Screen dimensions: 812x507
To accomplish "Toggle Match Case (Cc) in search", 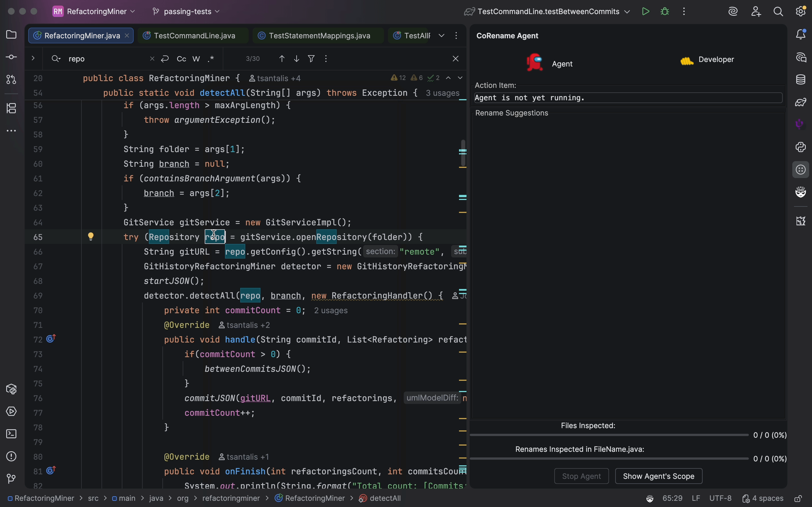I will pos(182,59).
